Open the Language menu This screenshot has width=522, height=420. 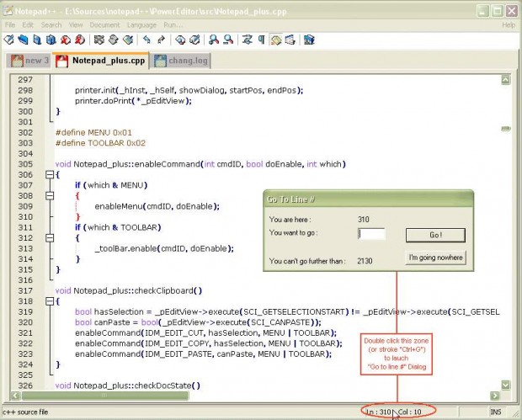pos(141,25)
